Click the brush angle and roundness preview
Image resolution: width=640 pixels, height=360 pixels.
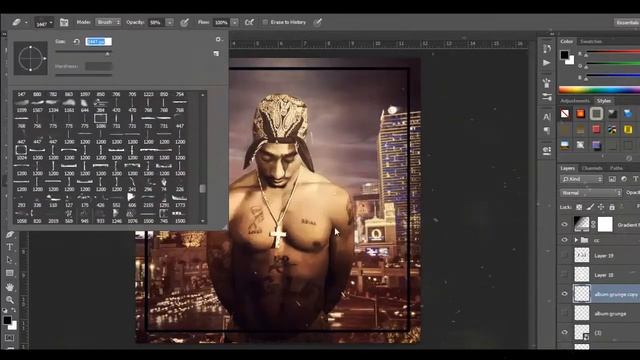coord(31,58)
